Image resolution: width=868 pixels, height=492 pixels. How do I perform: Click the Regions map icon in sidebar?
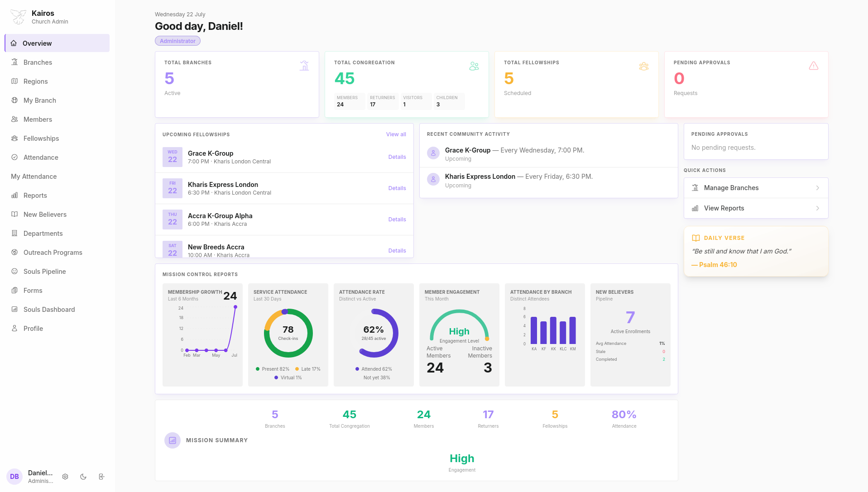click(14, 81)
